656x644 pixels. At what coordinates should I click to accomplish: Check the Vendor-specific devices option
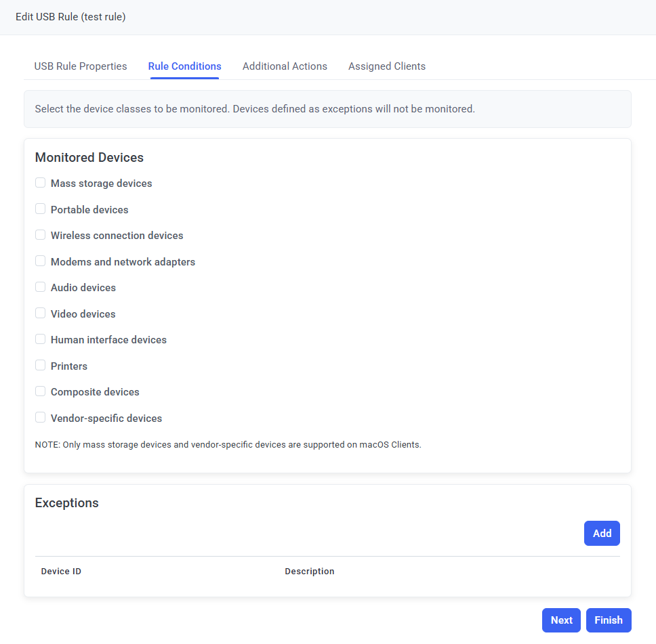[41, 418]
